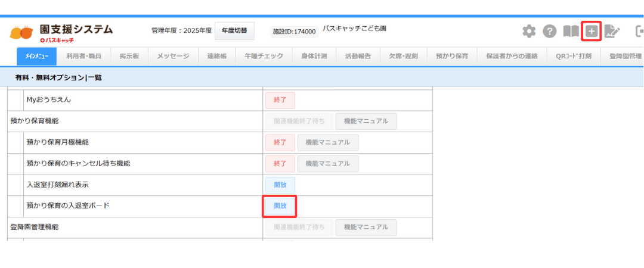
Task: Click the 園支援システム logo
Action: pyautogui.click(x=61, y=32)
